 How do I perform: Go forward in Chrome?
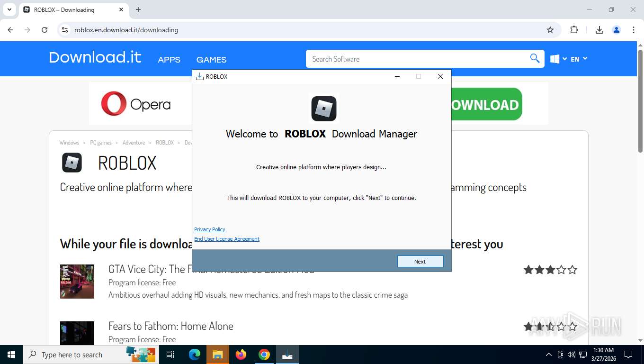click(x=27, y=30)
